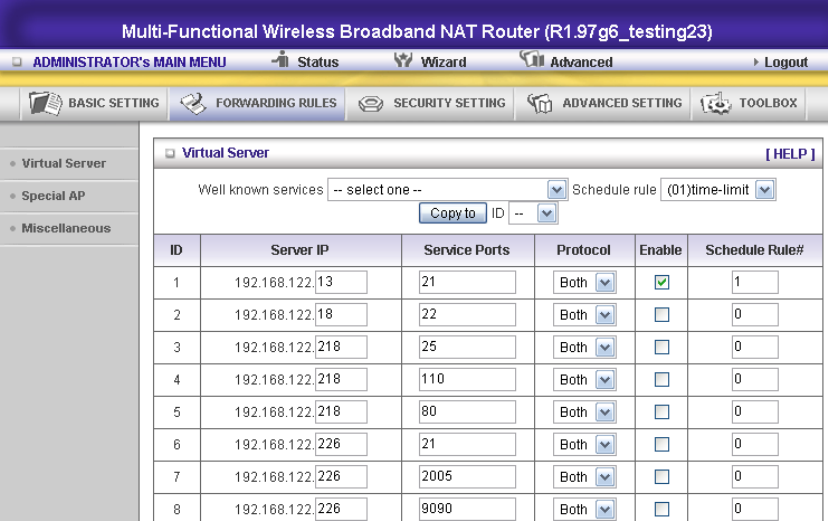828x521 pixels.
Task: Click the Schedule Rule# field for rule 4
Action: pos(755,380)
